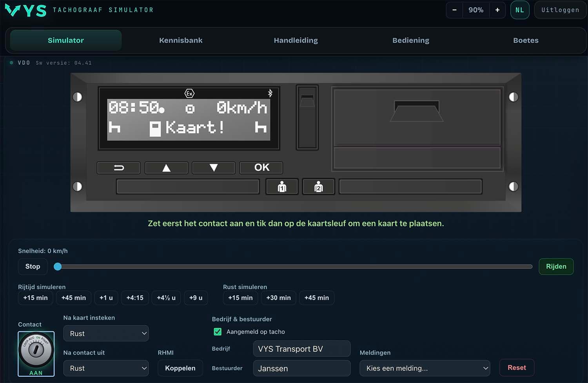The width and height of the screenshot is (588, 383).
Task: Open the 'Kies een melding...' dropdown
Action: 425,368
